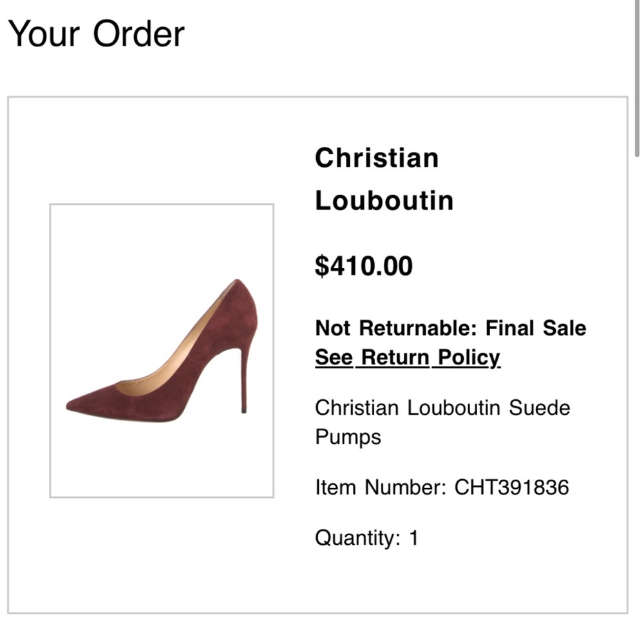The image size is (644, 644).
Task: Click the Not Returnable: Final Sale notice
Action: [x=450, y=328]
